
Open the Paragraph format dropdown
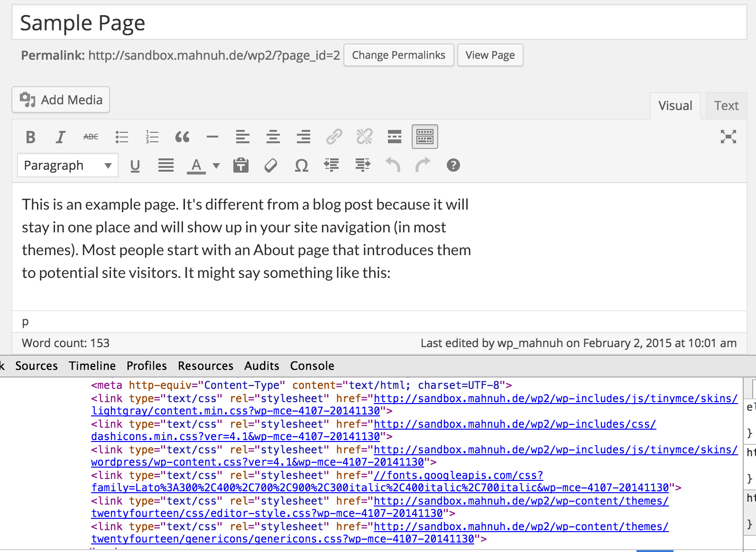(x=68, y=166)
